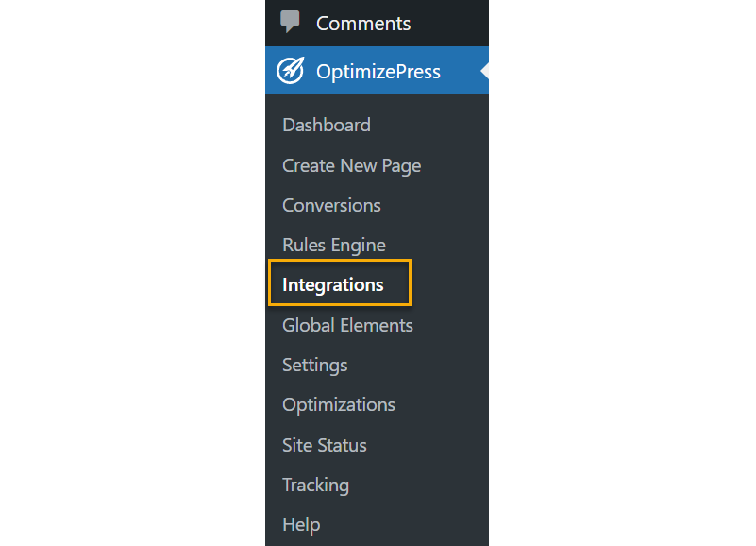This screenshot has width=756, height=546.
Task: Go to Conversions
Action: (x=331, y=205)
